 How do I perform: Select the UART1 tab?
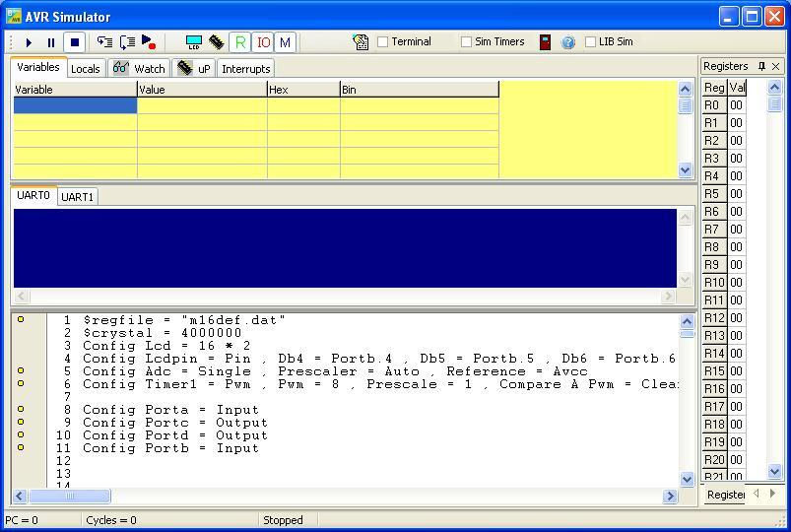[77, 197]
